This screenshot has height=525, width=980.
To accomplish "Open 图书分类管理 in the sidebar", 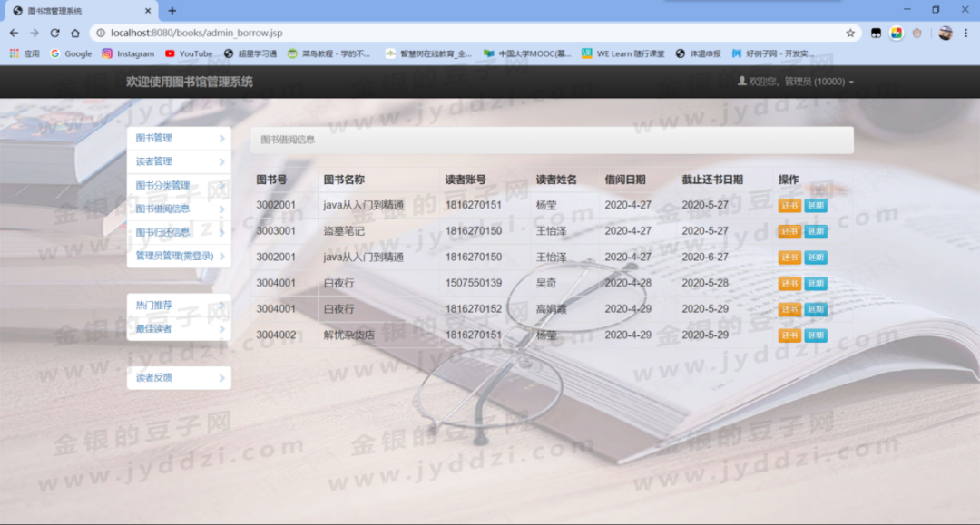I will [180, 185].
